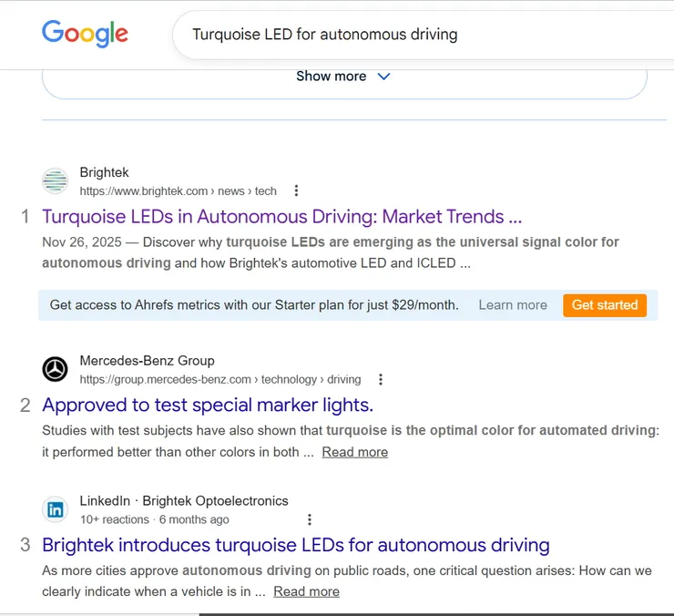Click the LinkedIn favicon icon
The height and width of the screenshot is (616, 674).
pos(56,509)
